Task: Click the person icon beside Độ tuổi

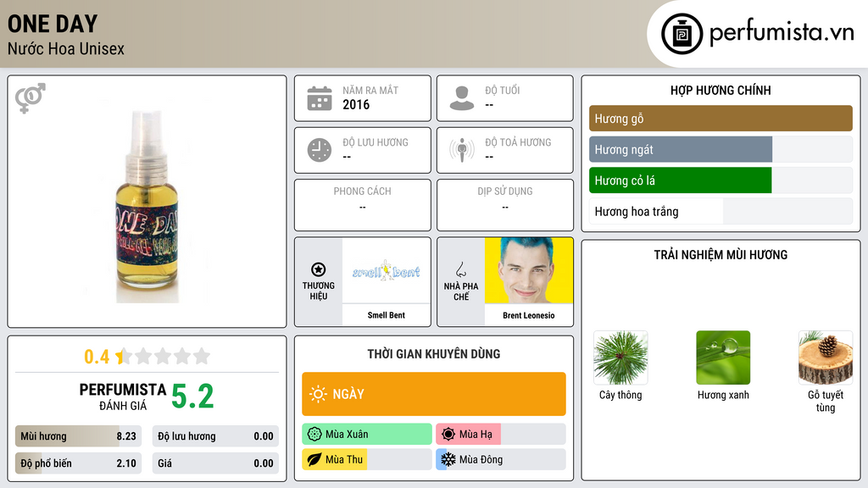Action: click(462, 98)
